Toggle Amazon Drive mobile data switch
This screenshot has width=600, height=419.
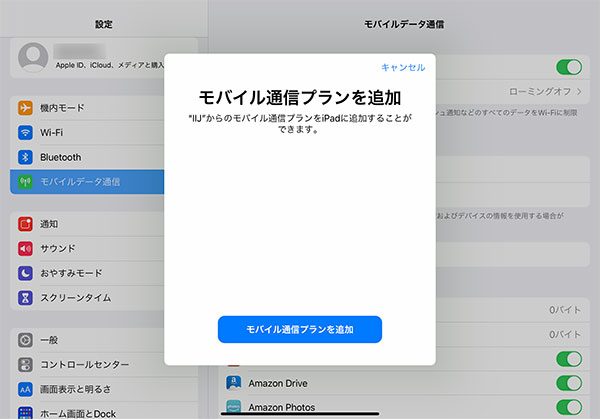click(x=569, y=383)
